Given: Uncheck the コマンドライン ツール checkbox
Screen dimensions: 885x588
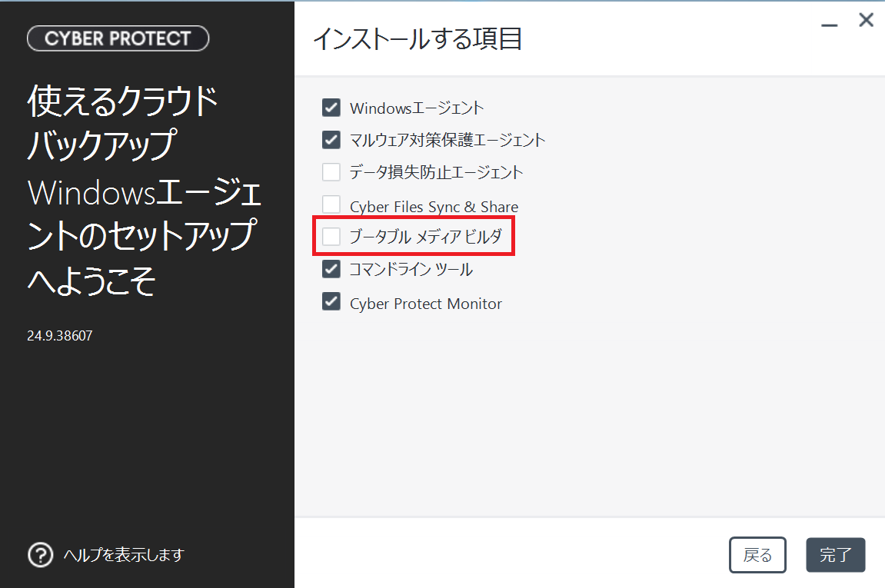Looking at the screenshot, I should (x=331, y=269).
